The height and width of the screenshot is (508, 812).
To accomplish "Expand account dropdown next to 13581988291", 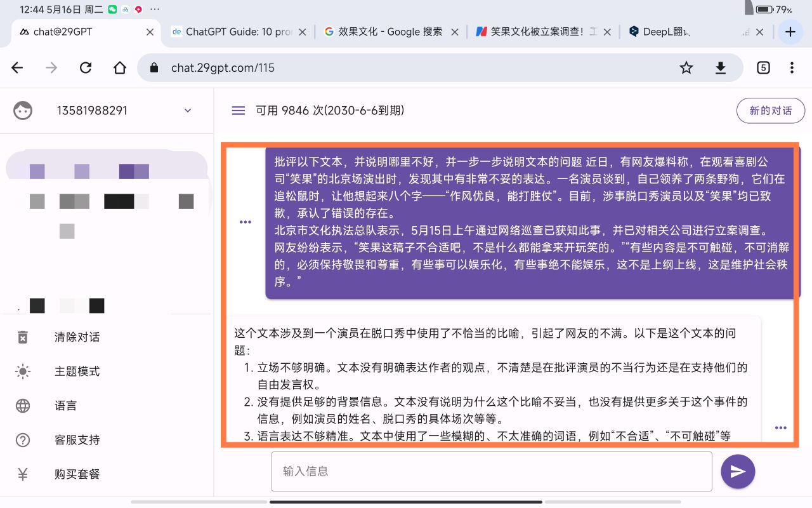I will click(188, 110).
